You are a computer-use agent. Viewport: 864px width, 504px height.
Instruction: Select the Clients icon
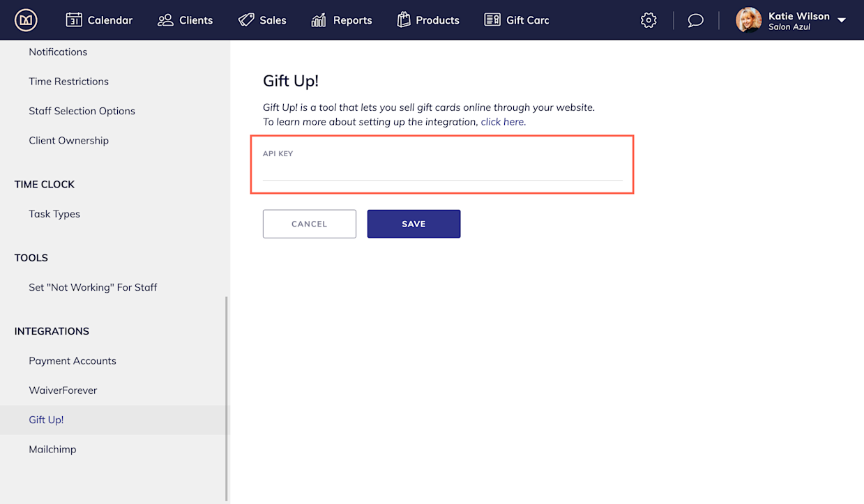(x=185, y=20)
